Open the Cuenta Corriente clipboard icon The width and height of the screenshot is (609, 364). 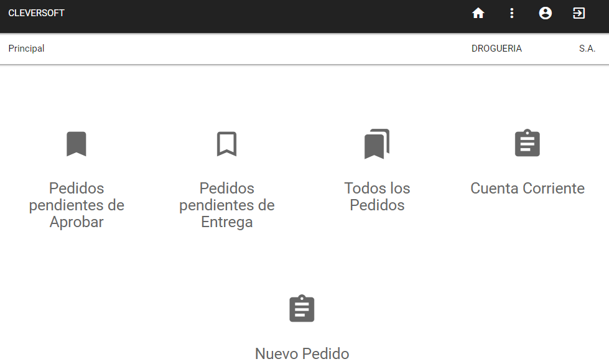pyautogui.click(x=527, y=144)
